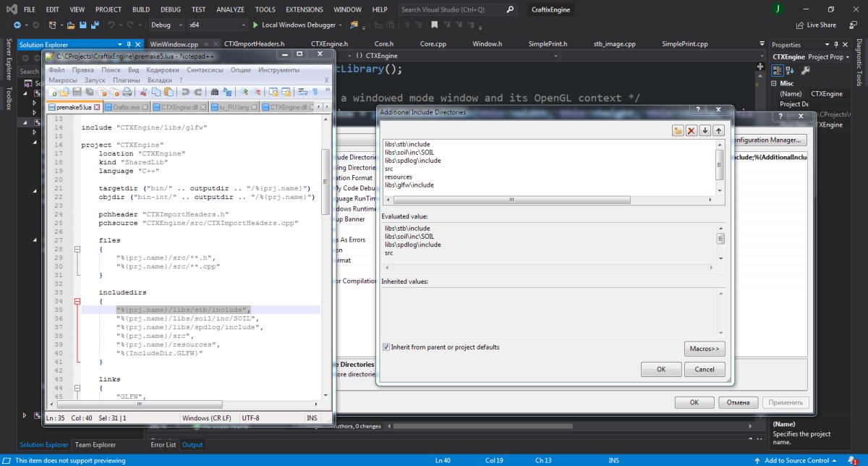Sort properties alphabetically icon
Image resolution: width=868 pixels, height=466 pixels.
coord(789,70)
